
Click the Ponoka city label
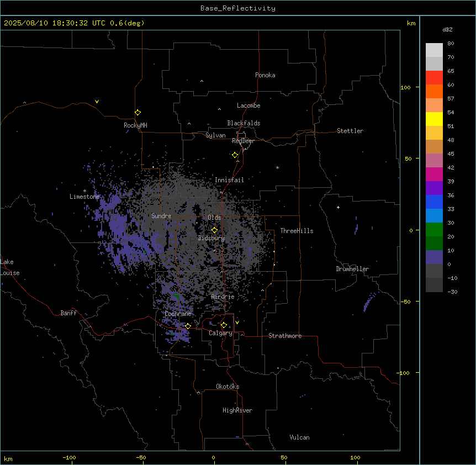265,75
